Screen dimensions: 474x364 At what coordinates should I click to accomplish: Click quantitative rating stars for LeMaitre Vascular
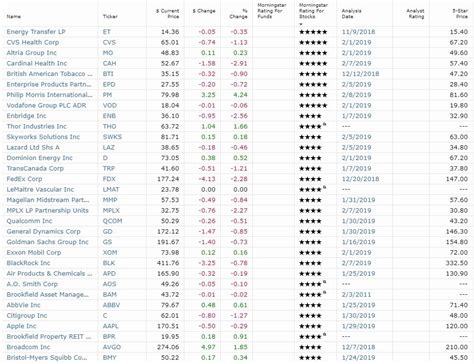coord(313,189)
